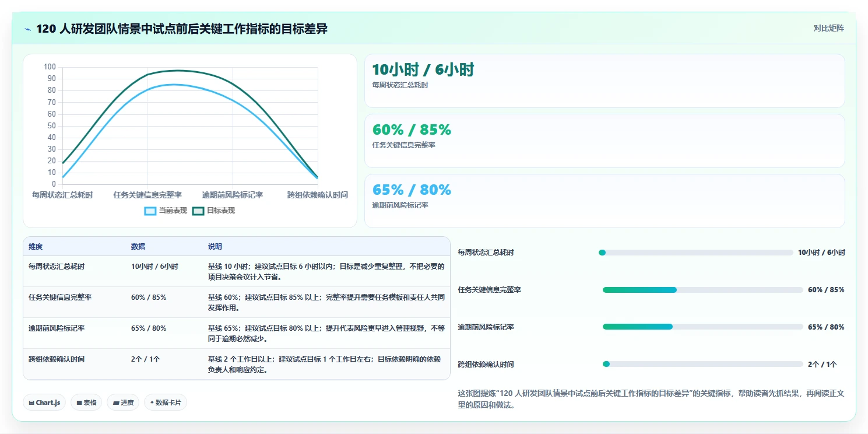The height and width of the screenshot is (434, 868).
Task: Click the 65% / 80% value beside progress bar
Action: coord(826,327)
